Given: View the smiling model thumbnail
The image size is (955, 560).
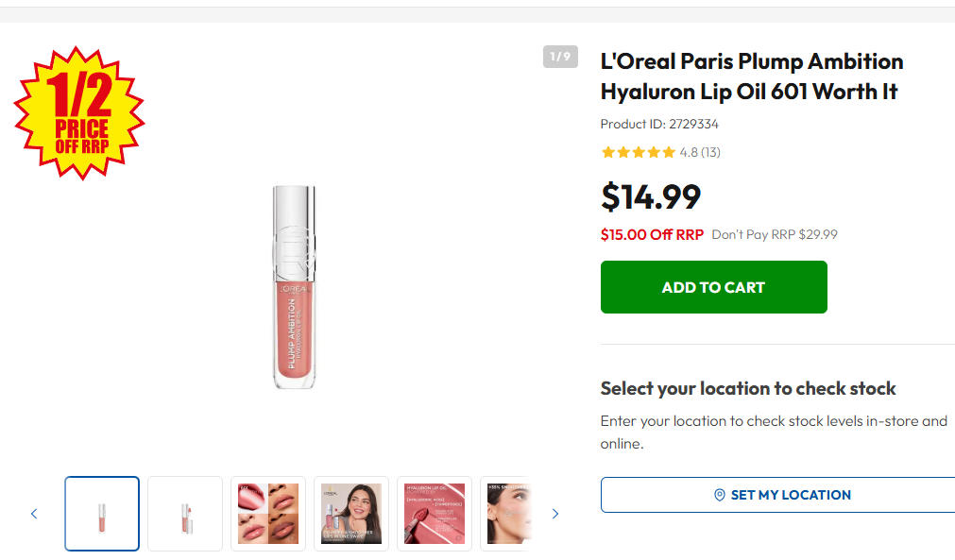Looking at the screenshot, I should pyautogui.click(x=350, y=514).
